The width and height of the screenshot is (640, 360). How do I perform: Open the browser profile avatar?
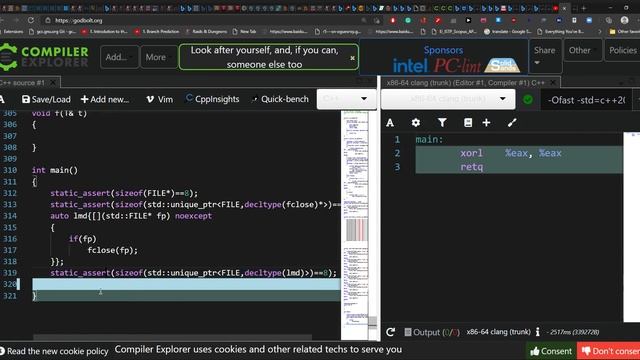point(624,20)
